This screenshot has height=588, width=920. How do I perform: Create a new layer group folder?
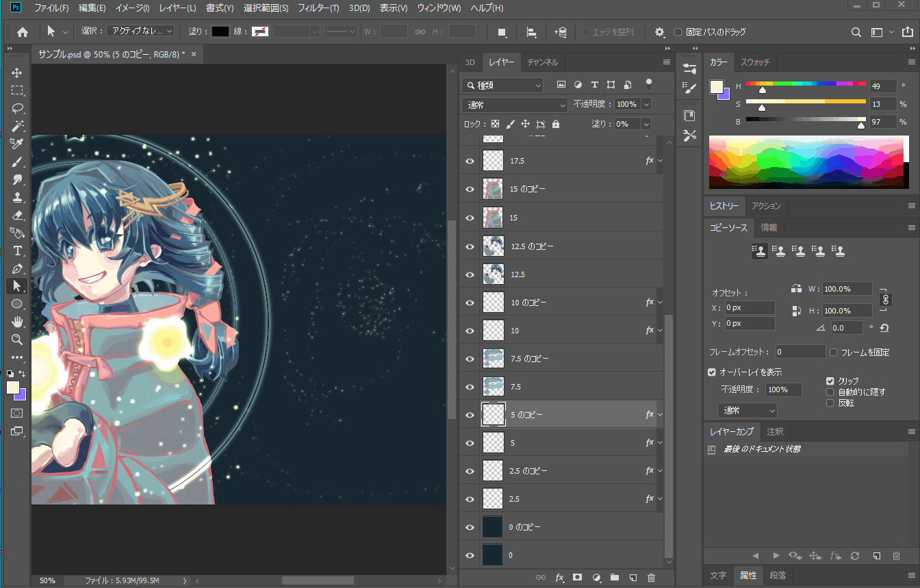(x=614, y=578)
